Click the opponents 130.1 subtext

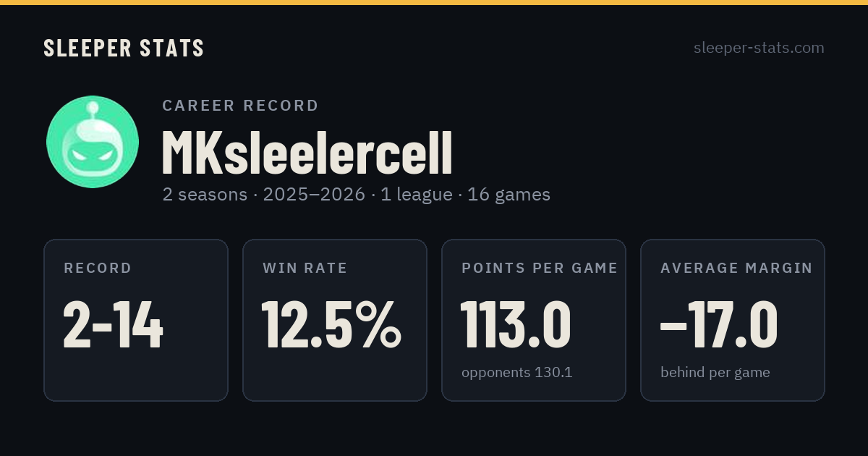click(x=517, y=373)
